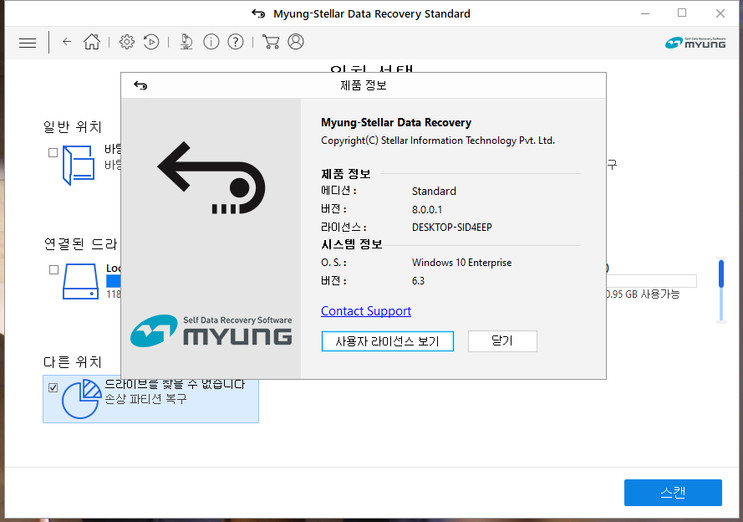Uncheck the 드라이브를 찾을 수 없습니다 checkbox
743x522 pixels.
[53, 387]
